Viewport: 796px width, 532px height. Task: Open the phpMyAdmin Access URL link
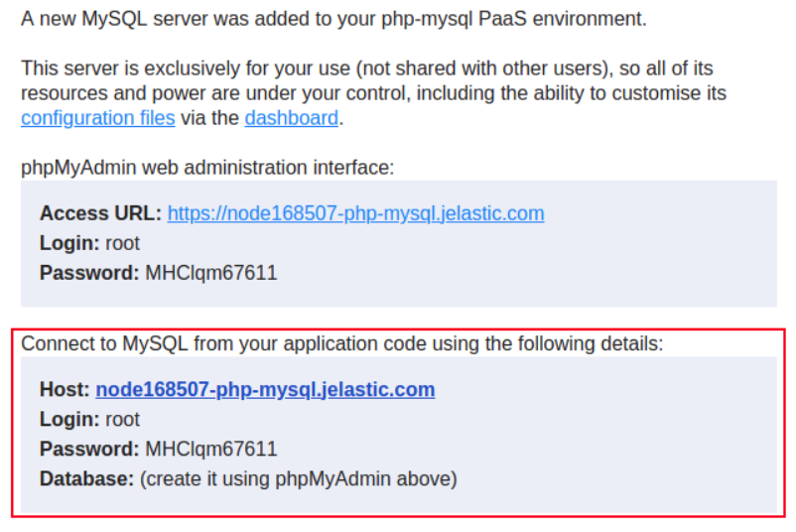pyautogui.click(x=355, y=213)
